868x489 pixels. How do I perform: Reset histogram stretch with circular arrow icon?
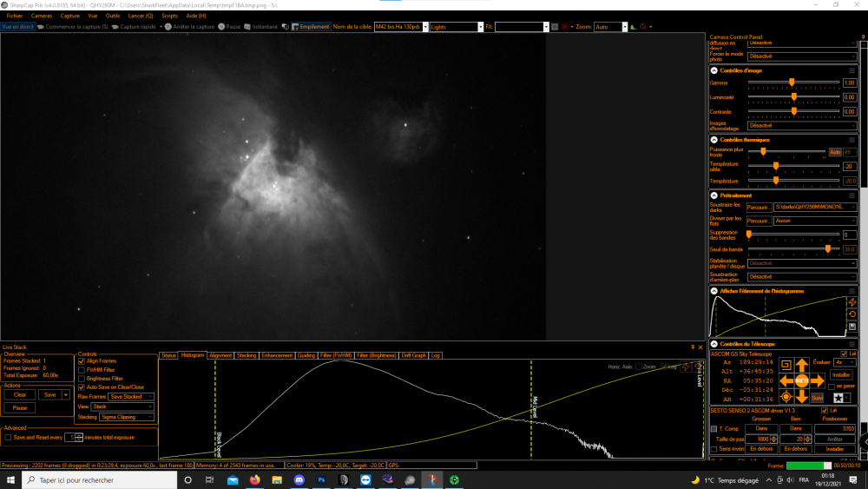pyautogui.click(x=852, y=314)
